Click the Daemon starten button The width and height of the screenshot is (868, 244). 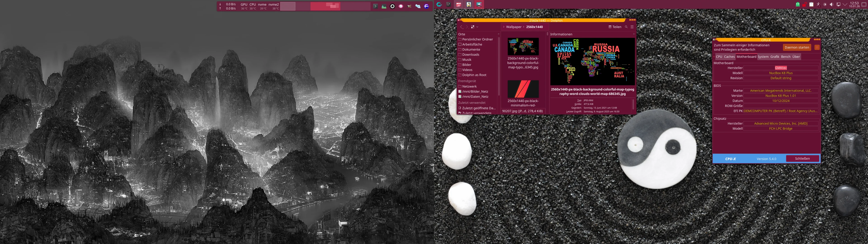[797, 47]
